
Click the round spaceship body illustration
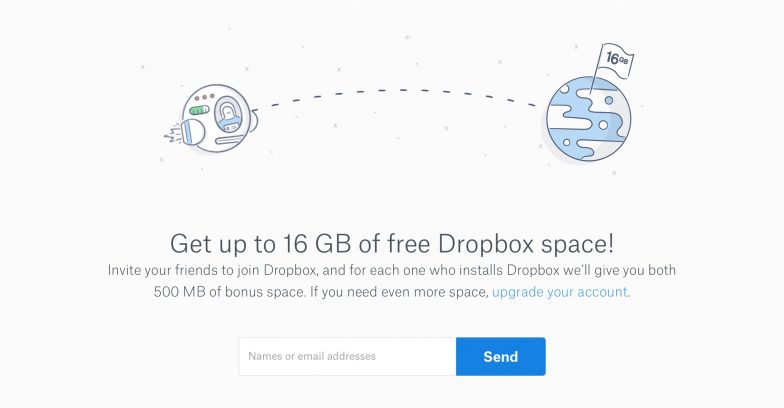[x=216, y=118]
